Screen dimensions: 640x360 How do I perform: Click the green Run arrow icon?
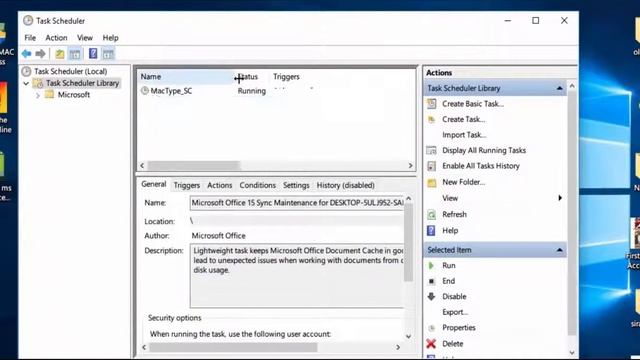pos(431,265)
